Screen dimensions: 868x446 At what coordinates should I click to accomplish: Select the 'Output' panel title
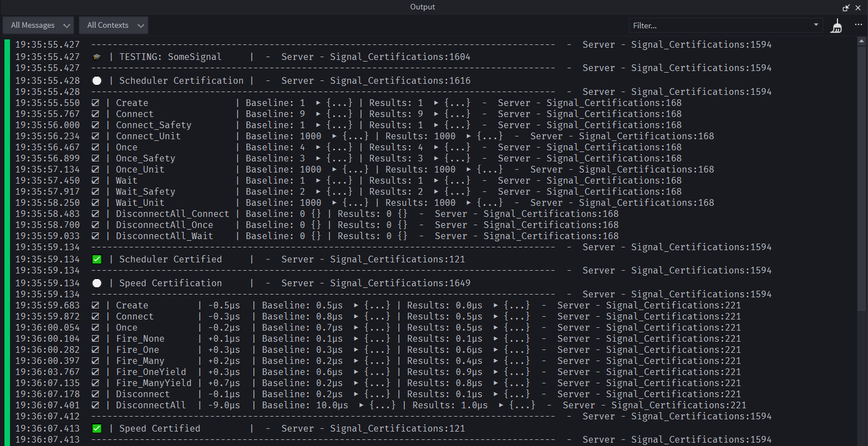pyautogui.click(x=423, y=7)
